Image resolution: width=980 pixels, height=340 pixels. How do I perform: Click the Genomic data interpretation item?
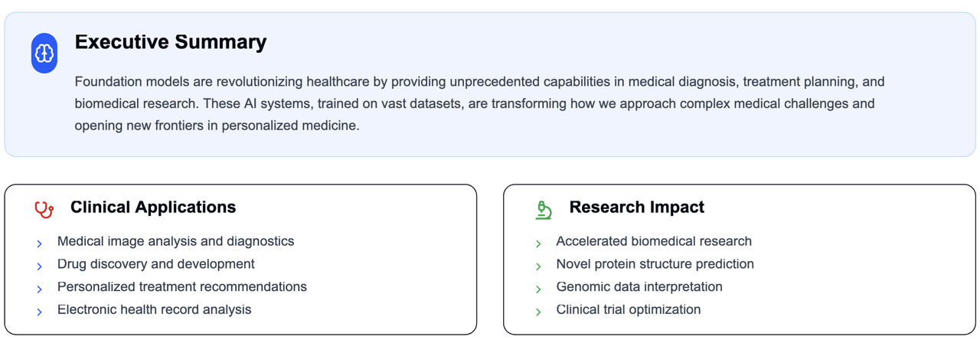click(x=639, y=287)
